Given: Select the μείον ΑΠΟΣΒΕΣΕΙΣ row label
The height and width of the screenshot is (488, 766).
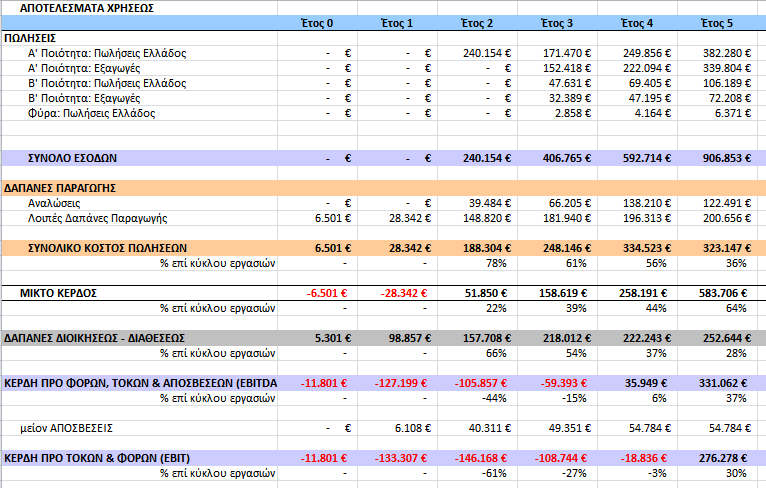Looking at the screenshot, I should (66, 428).
